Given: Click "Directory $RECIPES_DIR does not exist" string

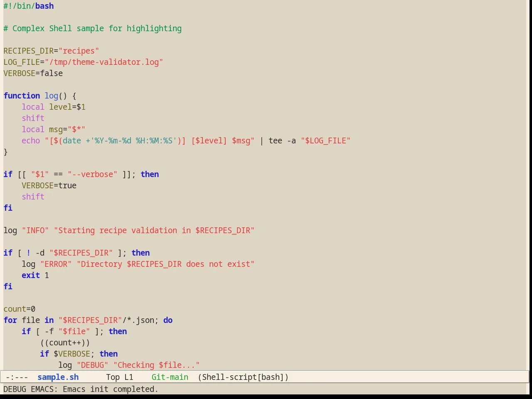Looking at the screenshot, I should pos(166,264).
